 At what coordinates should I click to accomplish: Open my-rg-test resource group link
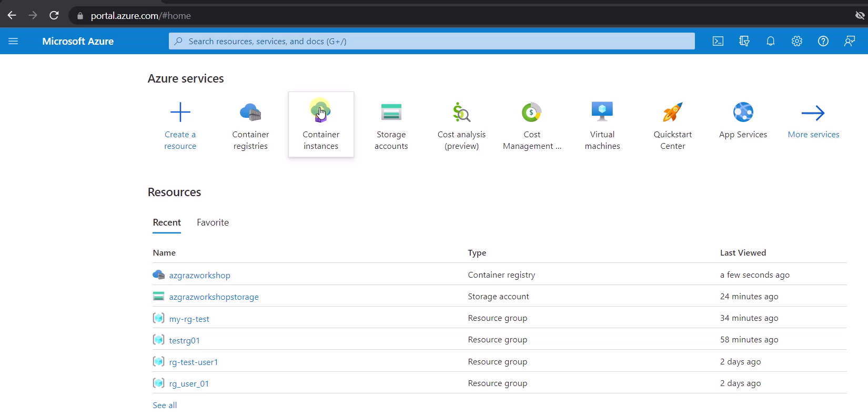pos(189,319)
